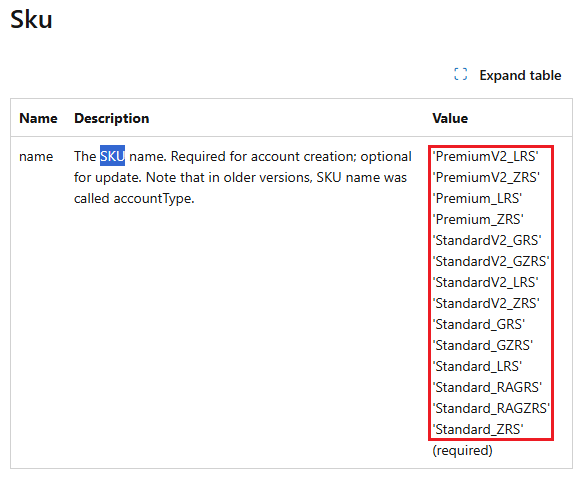Select the 'Standard_GZRS' value

pos(483,345)
